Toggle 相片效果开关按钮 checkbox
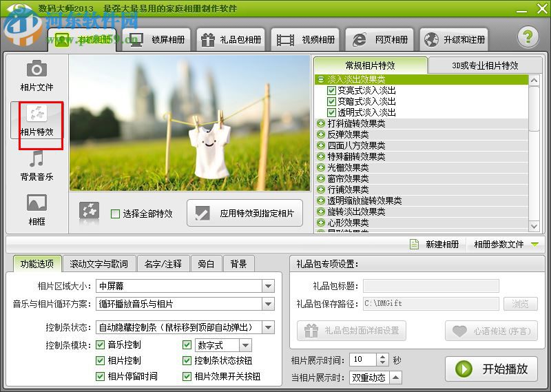Screen dimensions: 551x392 [187, 376]
